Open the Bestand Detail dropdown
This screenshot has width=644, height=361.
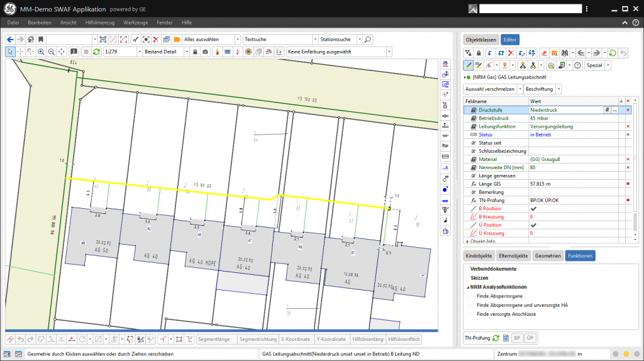[187, 52]
